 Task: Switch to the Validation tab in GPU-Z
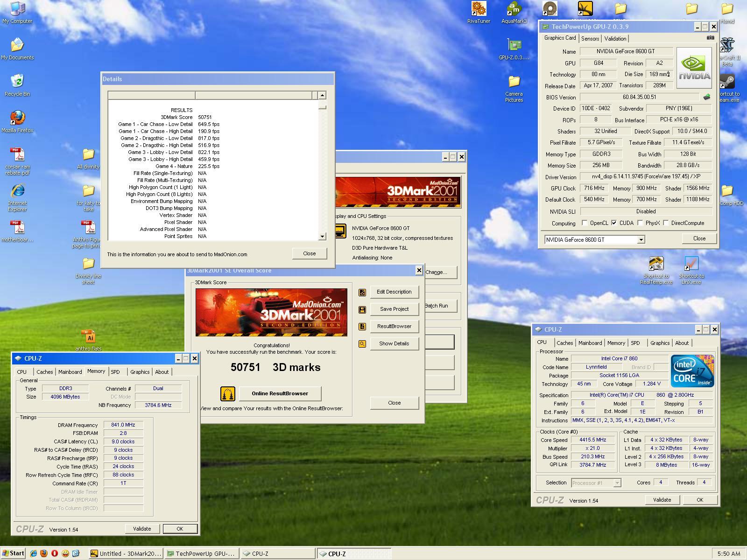pyautogui.click(x=615, y=39)
